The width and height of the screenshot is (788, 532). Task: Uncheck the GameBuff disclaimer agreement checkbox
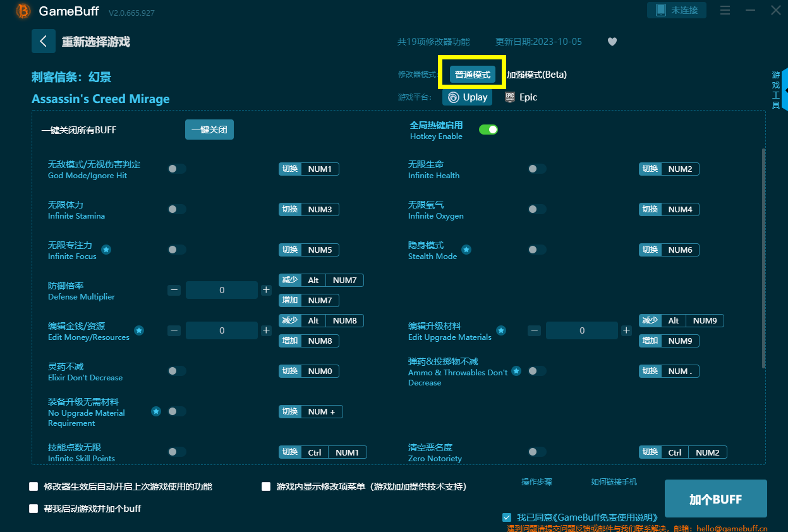(x=507, y=517)
